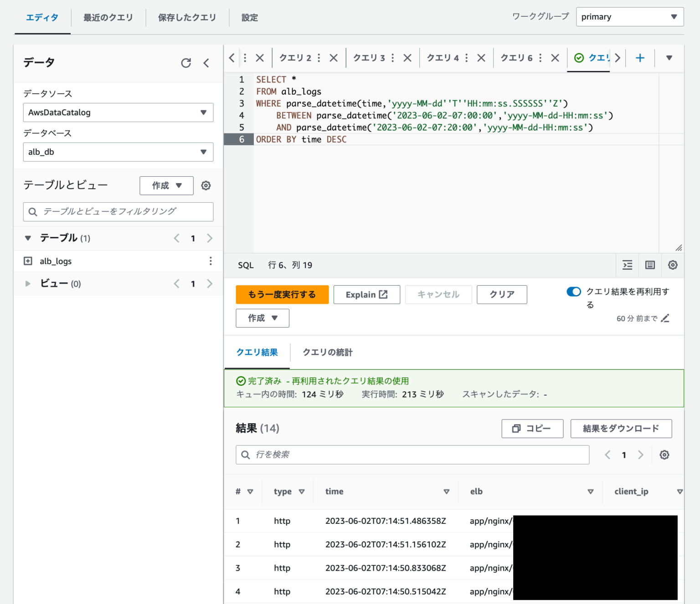Run the query again with もう一度実行する

point(282,294)
